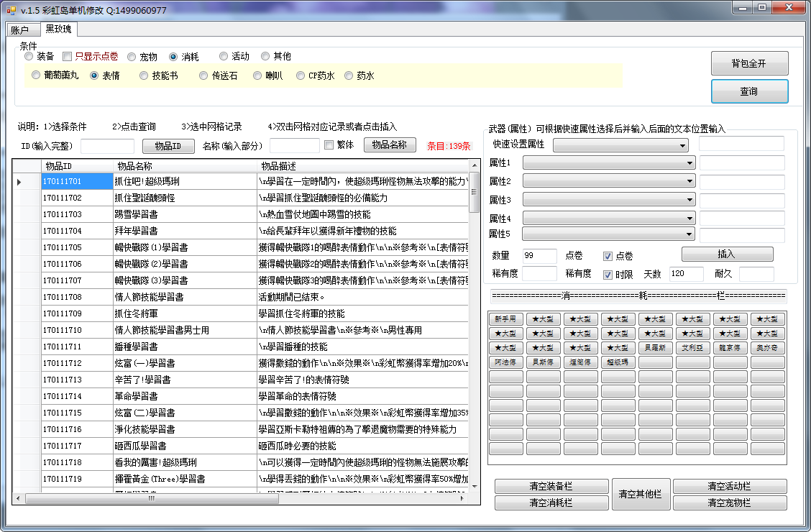Click the 查询 search button
The width and height of the screenshot is (811, 532).
[x=749, y=91]
